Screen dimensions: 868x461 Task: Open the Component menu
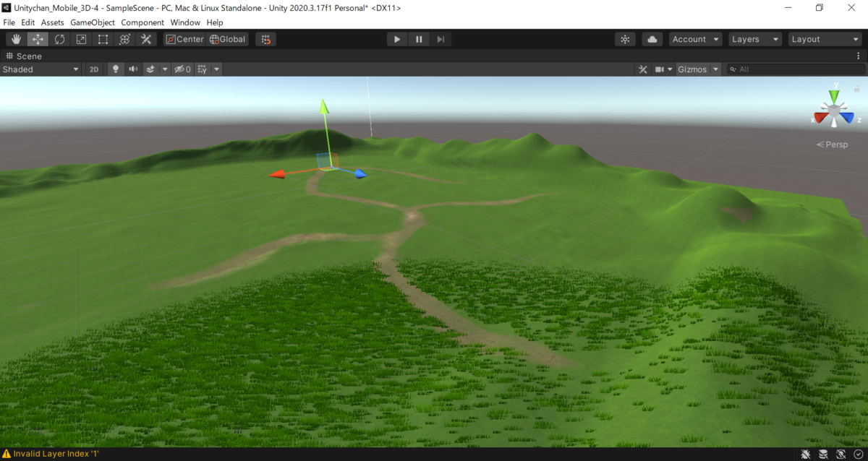[x=142, y=22]
